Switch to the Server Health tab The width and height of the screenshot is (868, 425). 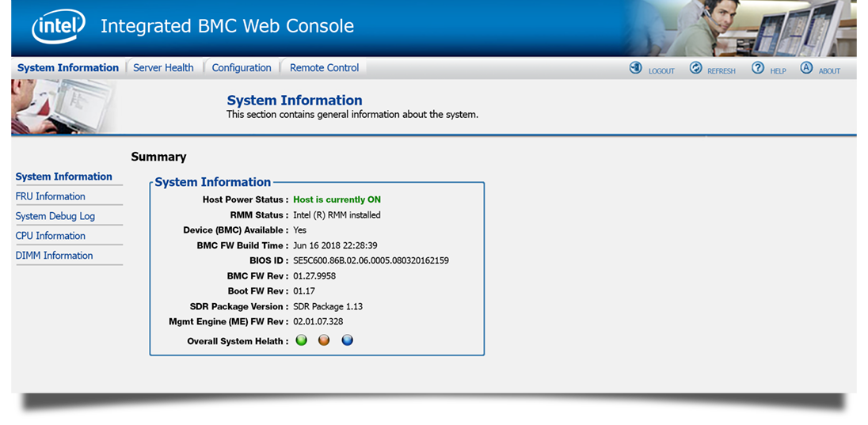[x=163, y=68]
